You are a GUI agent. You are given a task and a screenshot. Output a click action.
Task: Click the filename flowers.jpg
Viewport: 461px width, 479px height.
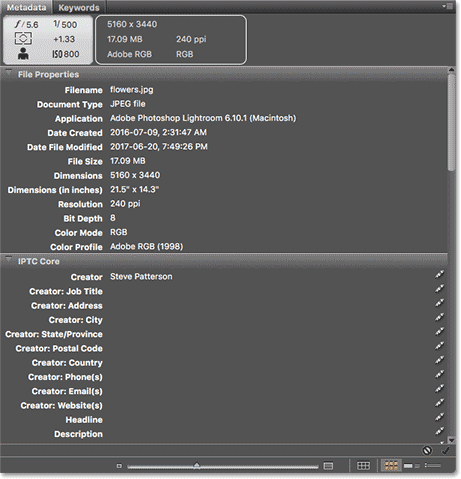coord(132,90)
